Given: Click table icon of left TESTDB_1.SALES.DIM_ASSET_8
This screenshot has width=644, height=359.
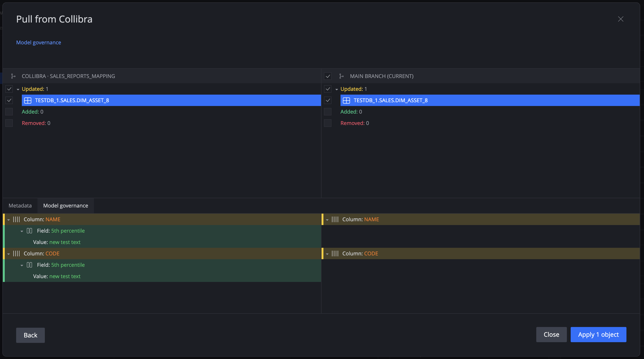Looking at the screenshot, I should pyautogui.click(x=28, y=101).
